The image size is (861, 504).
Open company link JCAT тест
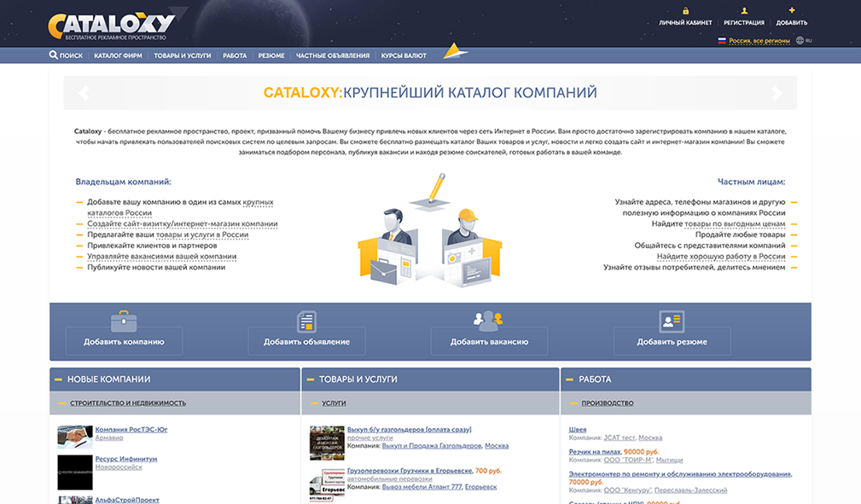[x=620, y=437]
